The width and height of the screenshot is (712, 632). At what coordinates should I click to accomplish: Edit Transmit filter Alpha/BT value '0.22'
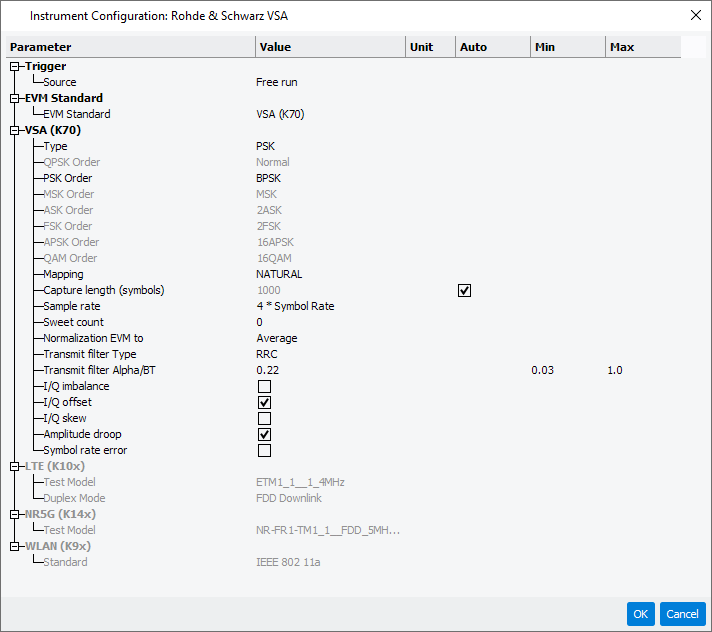tap(267, 370)
